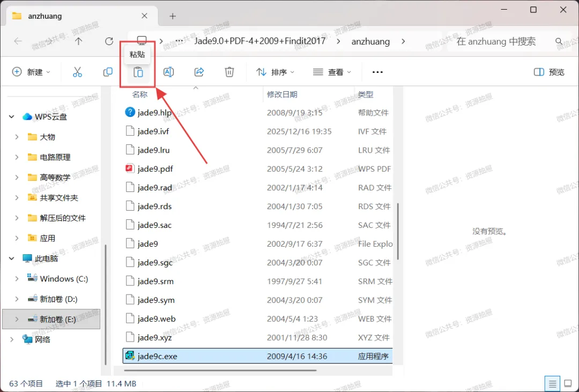The height and width of the screenshot is (392, 579).
Task: Click the Cut scissors icon
Action: point(77,72)
